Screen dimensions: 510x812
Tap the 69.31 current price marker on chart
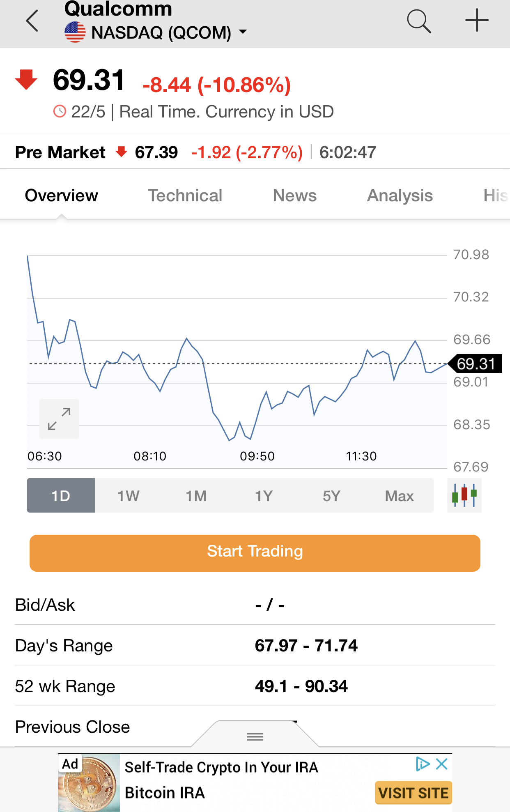click(475, 363)
